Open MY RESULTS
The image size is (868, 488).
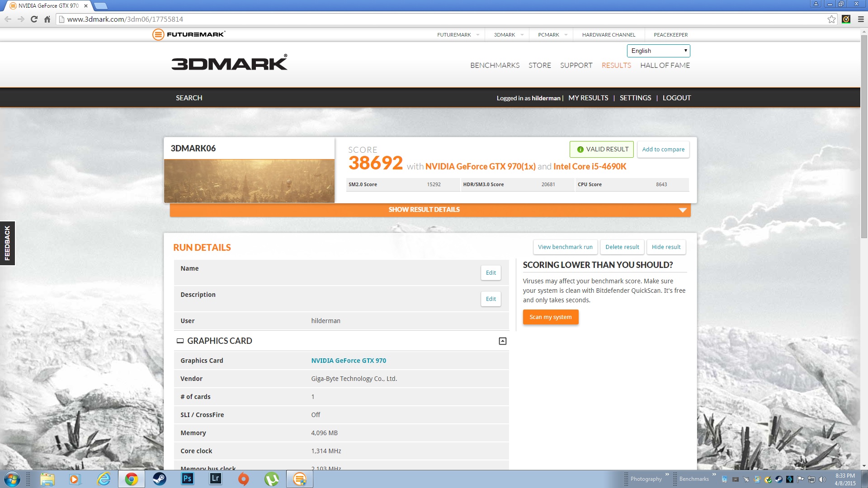pos(588,98)
